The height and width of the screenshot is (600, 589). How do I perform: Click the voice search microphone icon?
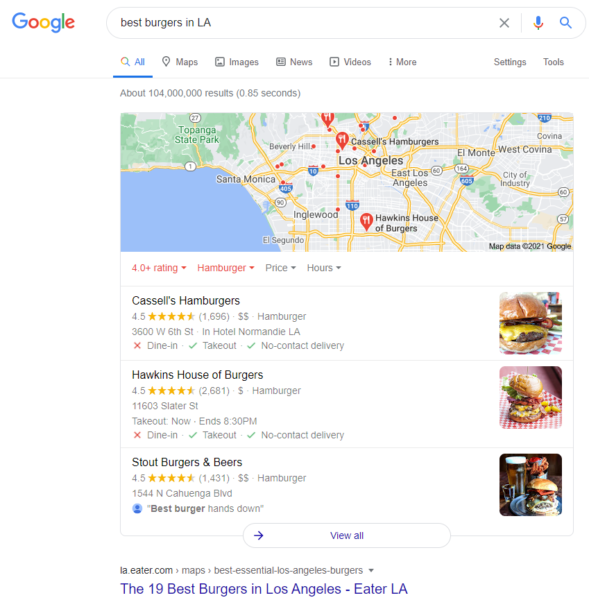click(538, 23)
